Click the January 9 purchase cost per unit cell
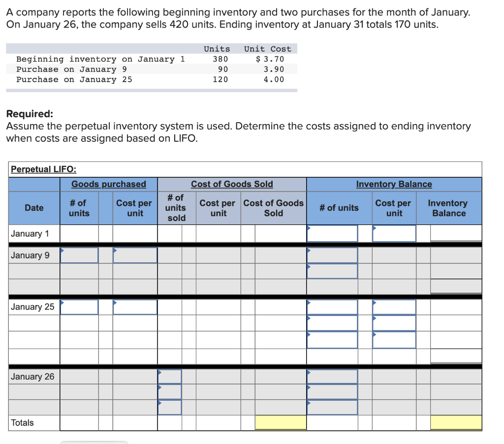The image size is (504, 444). [x=134, y=255]
